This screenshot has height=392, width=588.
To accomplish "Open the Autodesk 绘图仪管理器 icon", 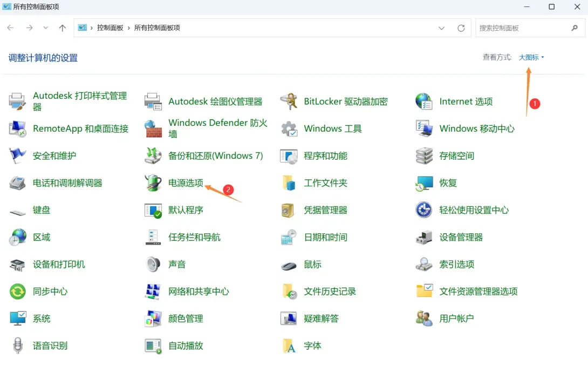I will pos(153,102).
